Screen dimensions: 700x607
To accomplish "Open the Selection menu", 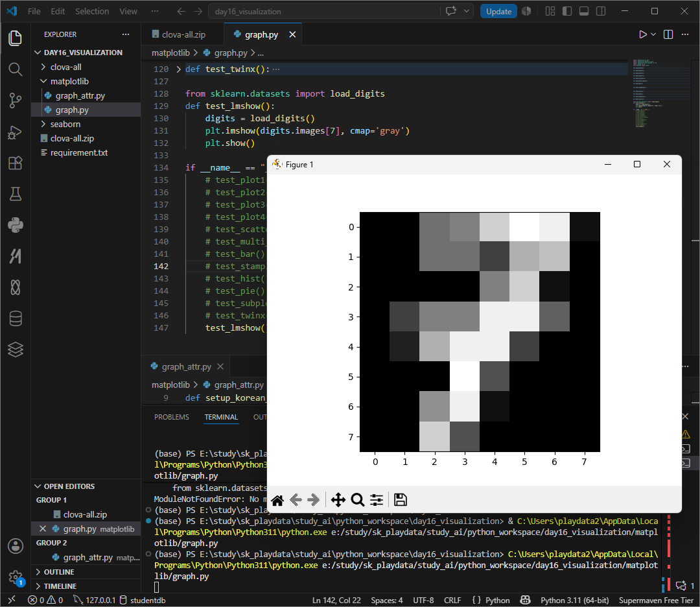I will (92, 11).
